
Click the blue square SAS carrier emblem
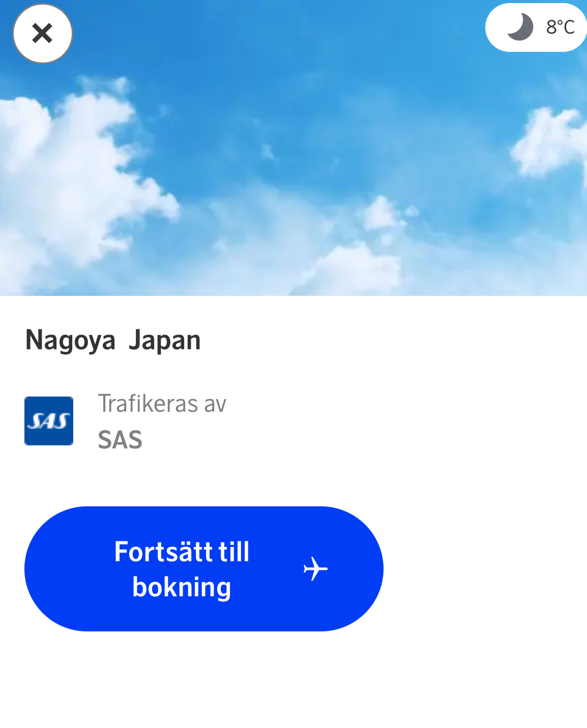point(49,421)
